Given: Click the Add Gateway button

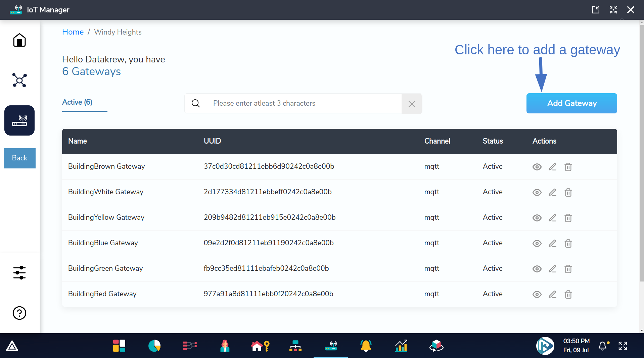Looking at the screenshot, I should click(571, 103).
